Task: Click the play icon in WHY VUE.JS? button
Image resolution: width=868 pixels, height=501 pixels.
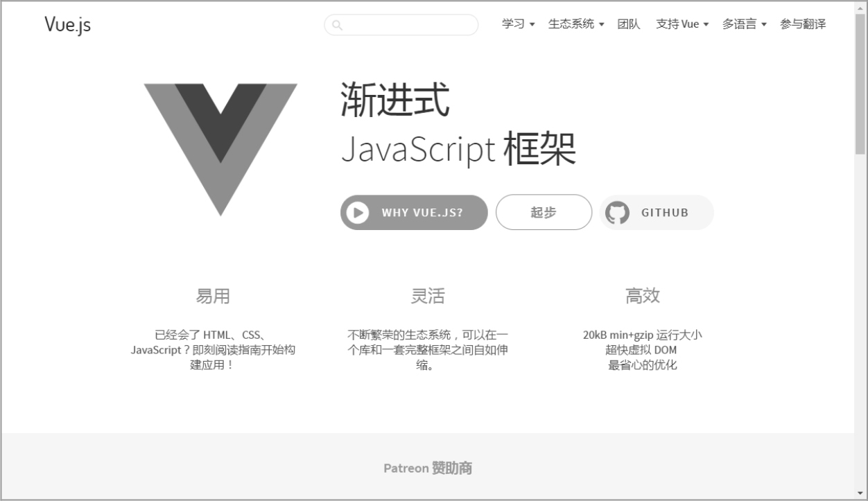Action: pos(358,212)
